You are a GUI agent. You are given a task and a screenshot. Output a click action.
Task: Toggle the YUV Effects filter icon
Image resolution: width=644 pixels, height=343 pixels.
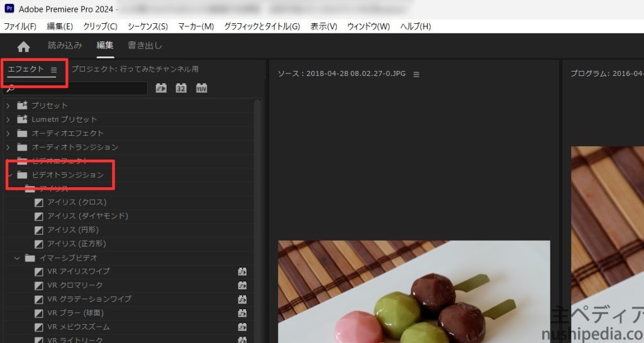point(201,88)
